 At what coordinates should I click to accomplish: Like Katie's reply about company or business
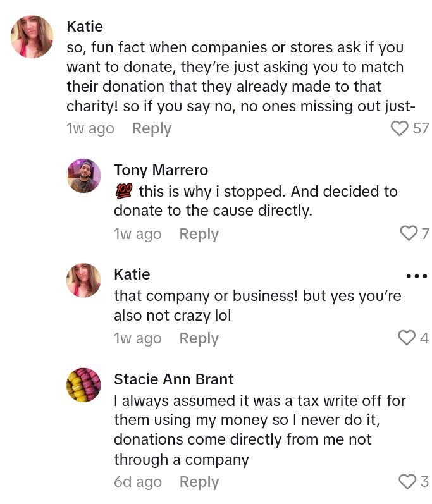[407, 338]
